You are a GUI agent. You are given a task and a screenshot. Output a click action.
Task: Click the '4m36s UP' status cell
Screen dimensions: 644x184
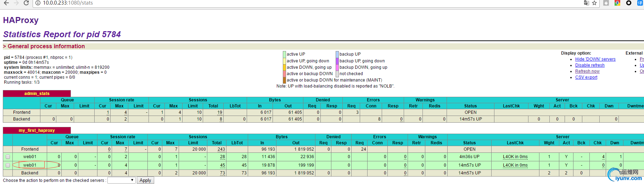[469, 157]
